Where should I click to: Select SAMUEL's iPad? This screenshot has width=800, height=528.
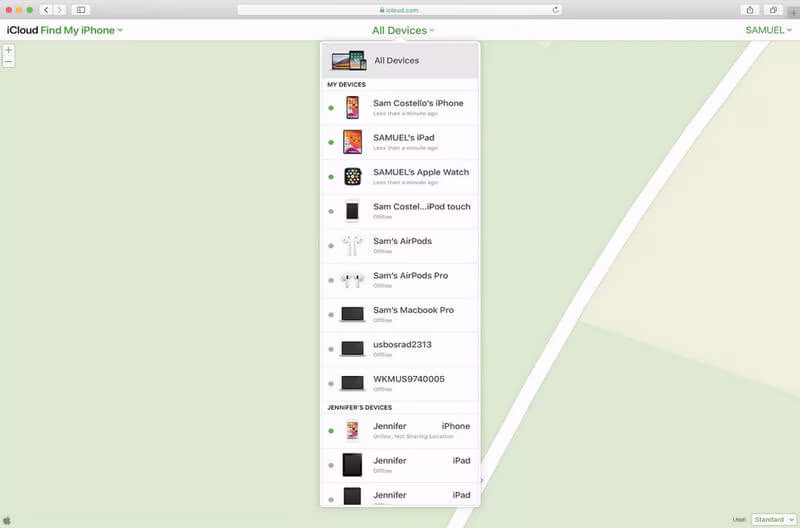(x=400, y=142)
